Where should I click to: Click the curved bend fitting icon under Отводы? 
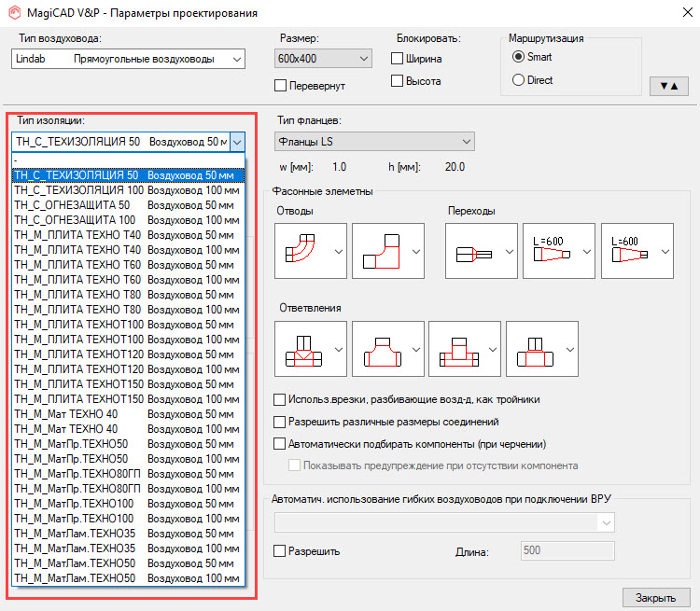302,251
